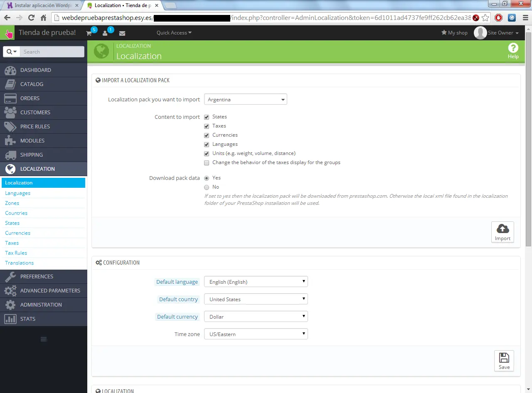Click the red Adblock extension icon
Viewport: 532px width, 393px height.
click(499, 18)
